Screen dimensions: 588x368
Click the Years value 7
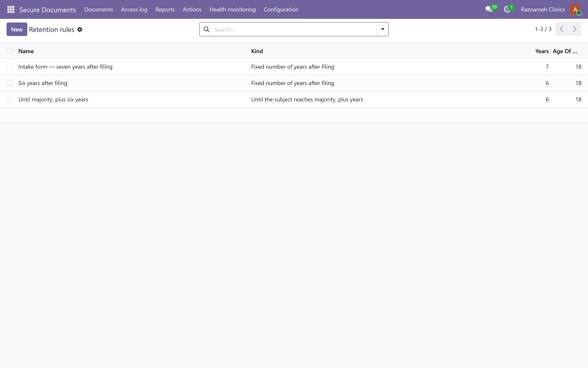pos(547,67)
